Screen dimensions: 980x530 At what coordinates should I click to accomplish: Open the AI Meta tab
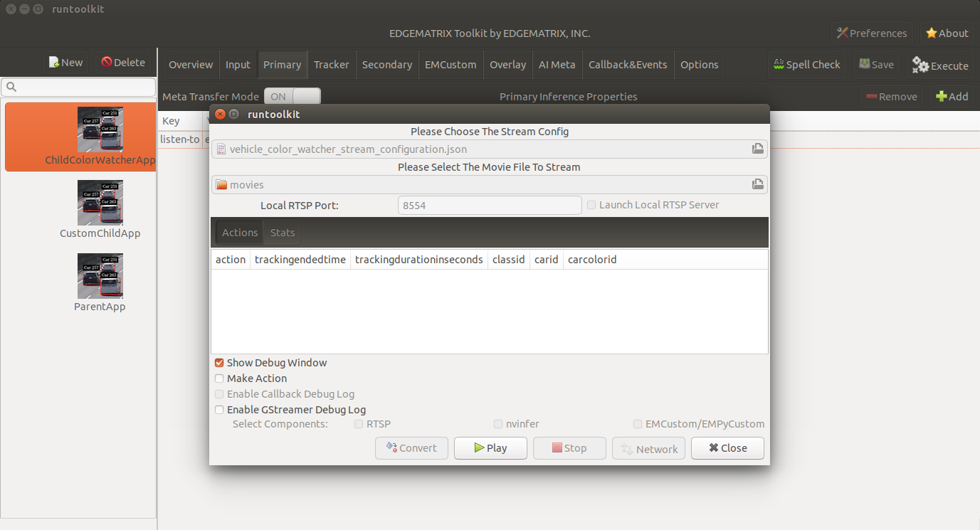click(x=557, y=65)
